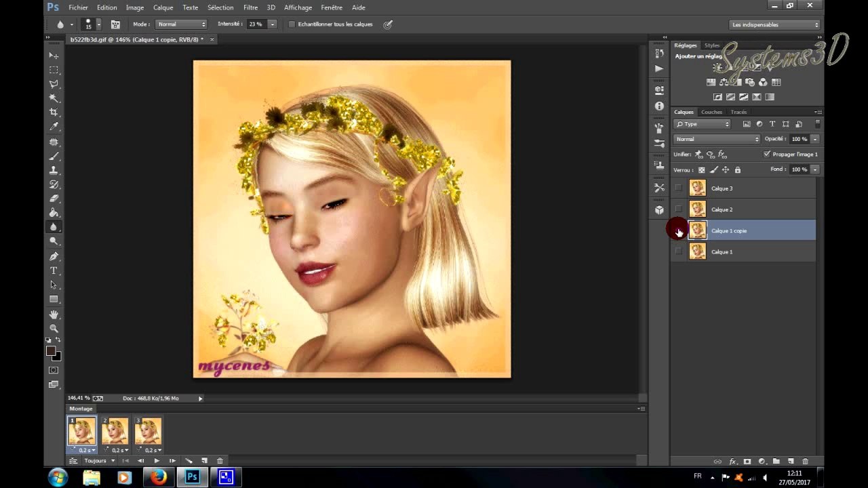The width and height of the screenshot is (868, 488).
Task: Open the Mode Normal dropdown in options bar
Action: [181, 24]
